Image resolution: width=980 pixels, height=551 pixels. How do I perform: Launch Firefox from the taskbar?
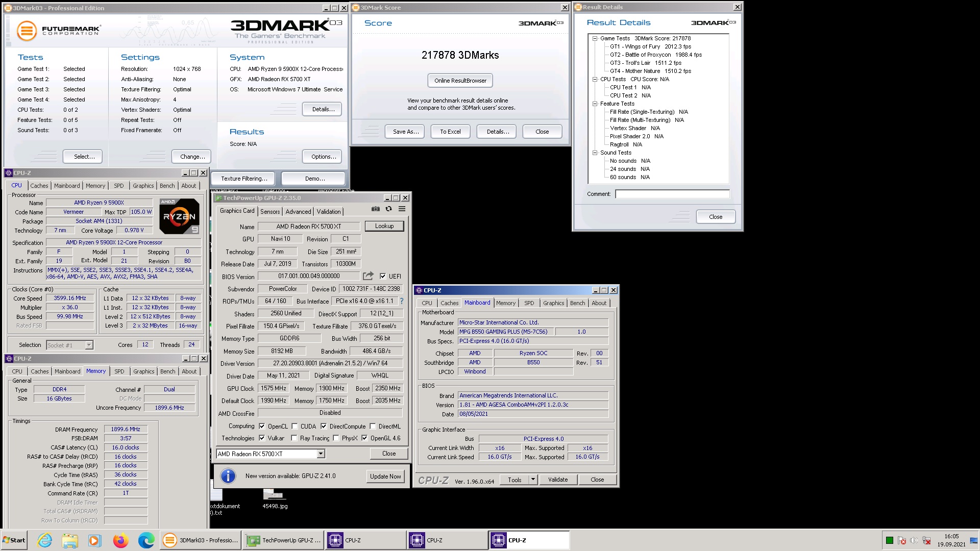(x=120, y=540)
